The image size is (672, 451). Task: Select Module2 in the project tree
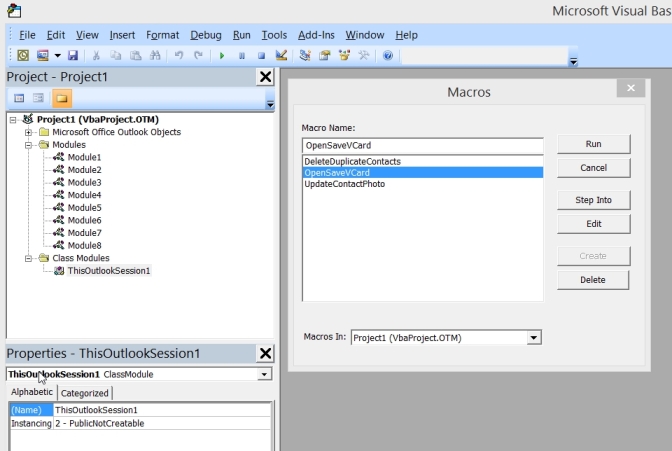(84, 170)
